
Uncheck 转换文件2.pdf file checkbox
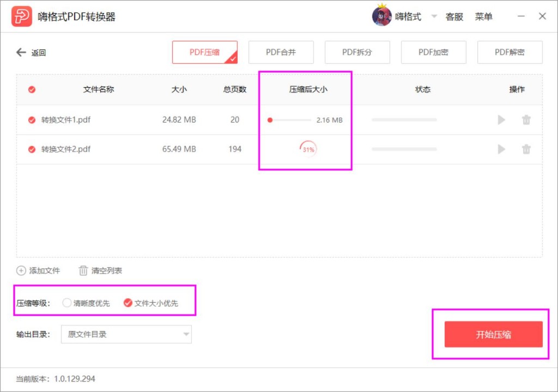[x=32, y=149]
